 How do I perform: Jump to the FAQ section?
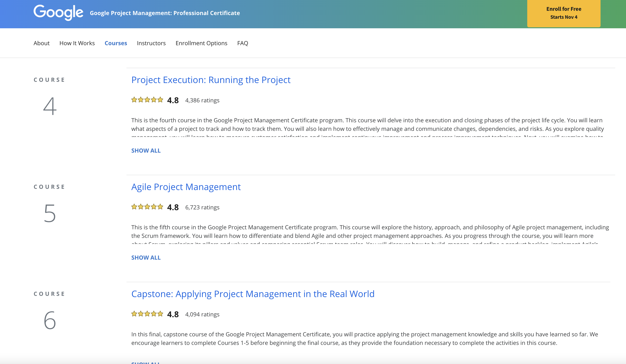point(243,43)
